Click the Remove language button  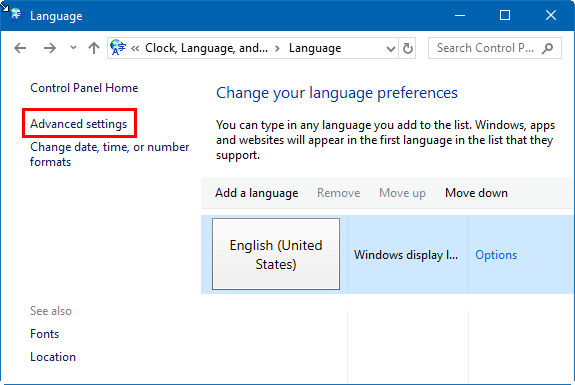[x=338, y=193]
